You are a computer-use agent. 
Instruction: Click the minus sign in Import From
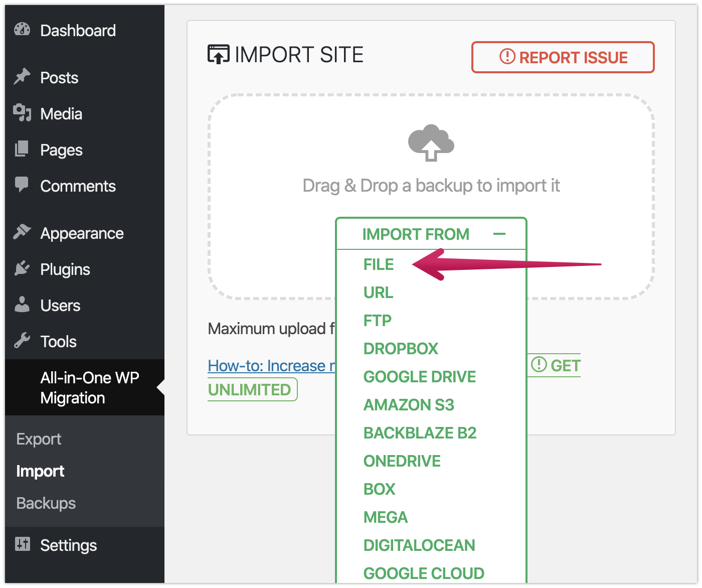[499, 234]
